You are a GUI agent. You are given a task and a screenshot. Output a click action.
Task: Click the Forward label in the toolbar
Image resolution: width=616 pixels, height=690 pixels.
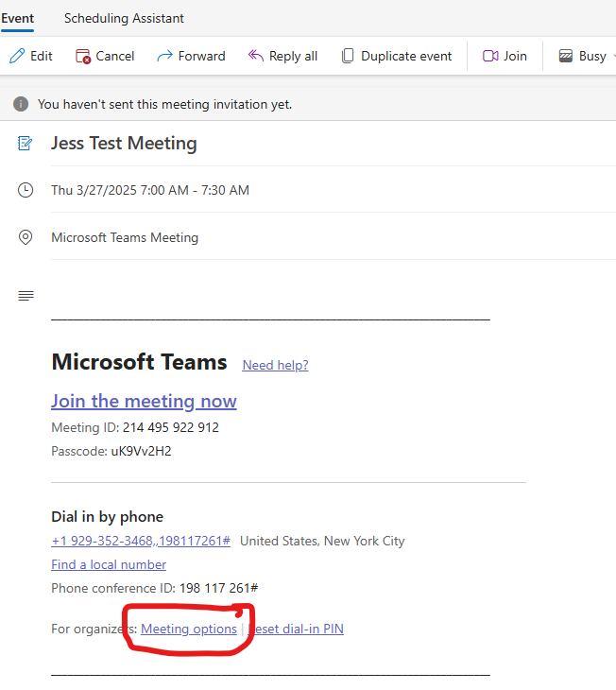pyautogui.click(x=201, y=57)
